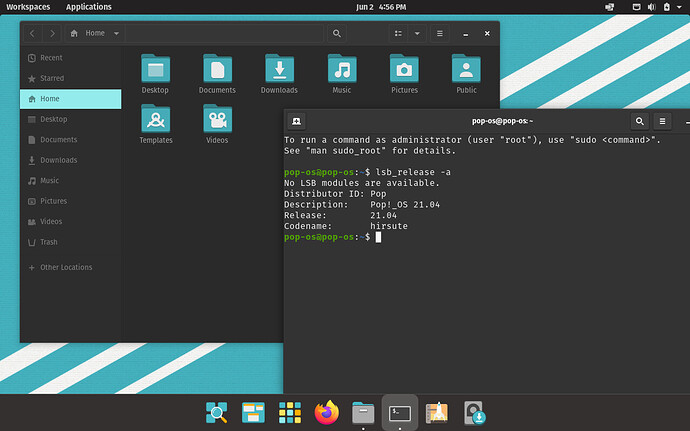The height and width of the screenshot is (431, 690).
Task: Toggle list view in Files toolbar
Action: point(398,33)
